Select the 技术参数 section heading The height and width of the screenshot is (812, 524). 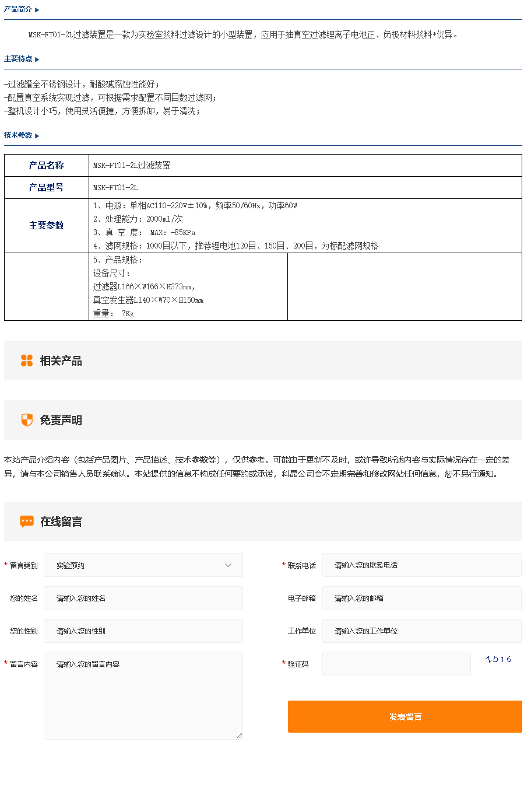pyautogui.click(x=18, y=135)
